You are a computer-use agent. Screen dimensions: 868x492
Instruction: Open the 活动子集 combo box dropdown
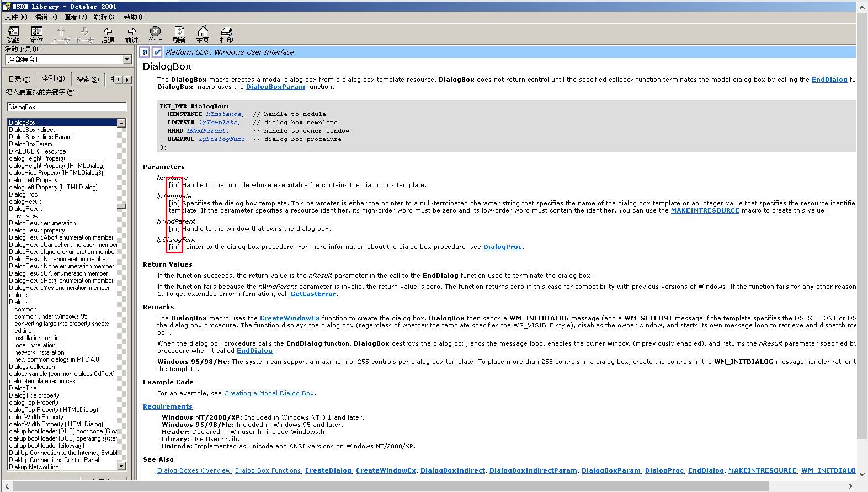pos(127,60)
